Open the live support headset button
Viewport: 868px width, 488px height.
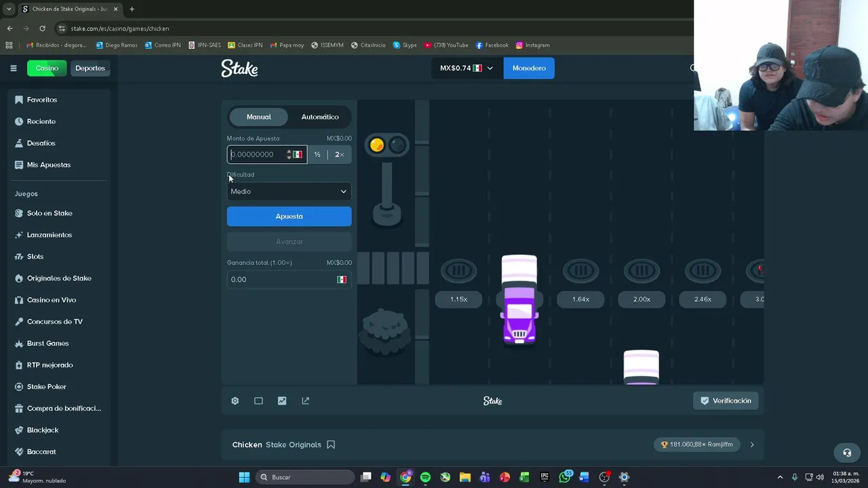point(847,453)
